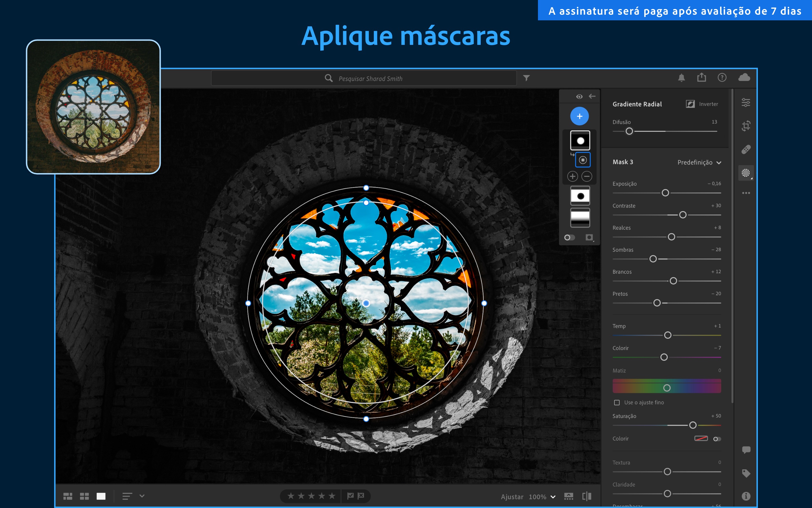
Task: Subtract from mask with minus circle
Action: click(x=586, y=176)
